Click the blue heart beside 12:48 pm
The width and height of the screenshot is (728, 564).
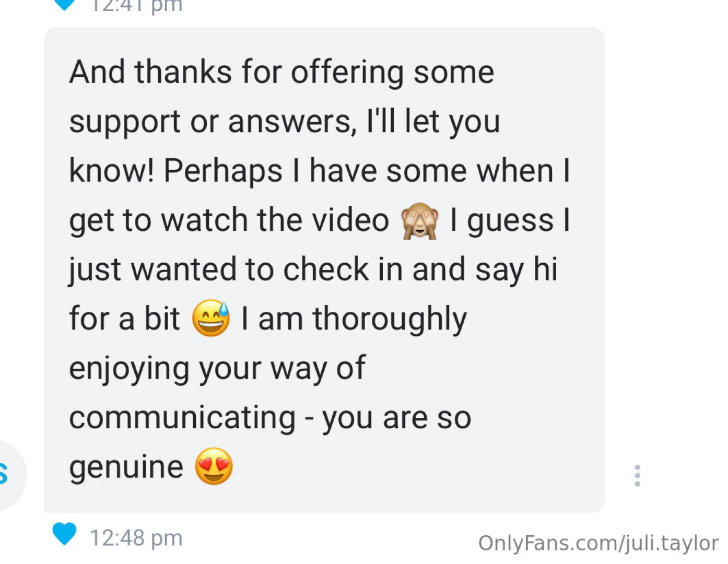coord(64,533)
